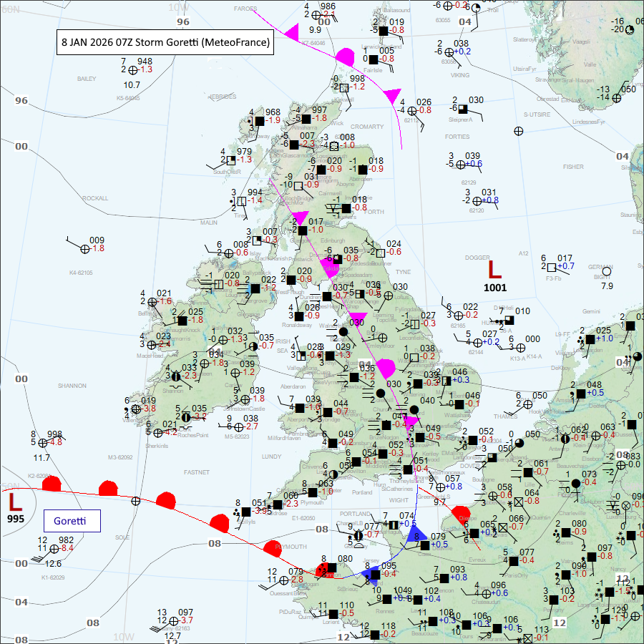Select the FAROES label at top

point(245,9)
